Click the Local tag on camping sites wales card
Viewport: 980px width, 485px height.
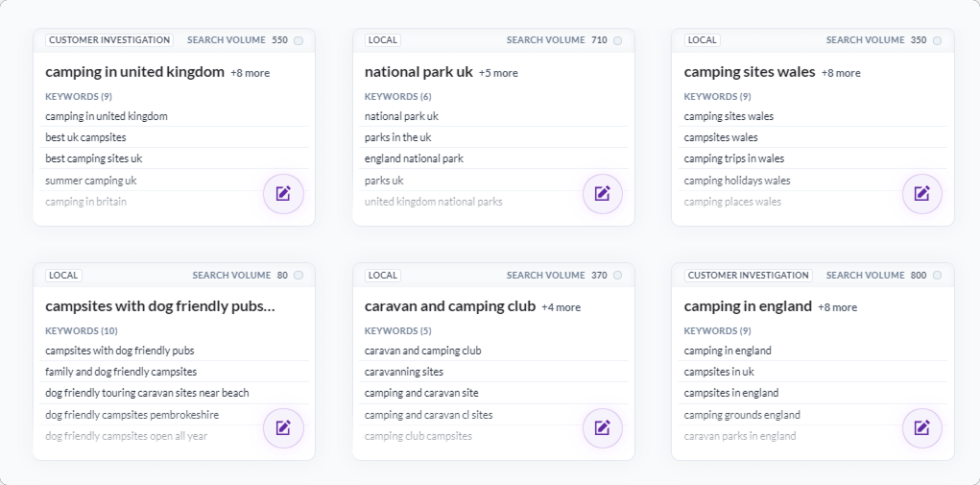[702, 40]
